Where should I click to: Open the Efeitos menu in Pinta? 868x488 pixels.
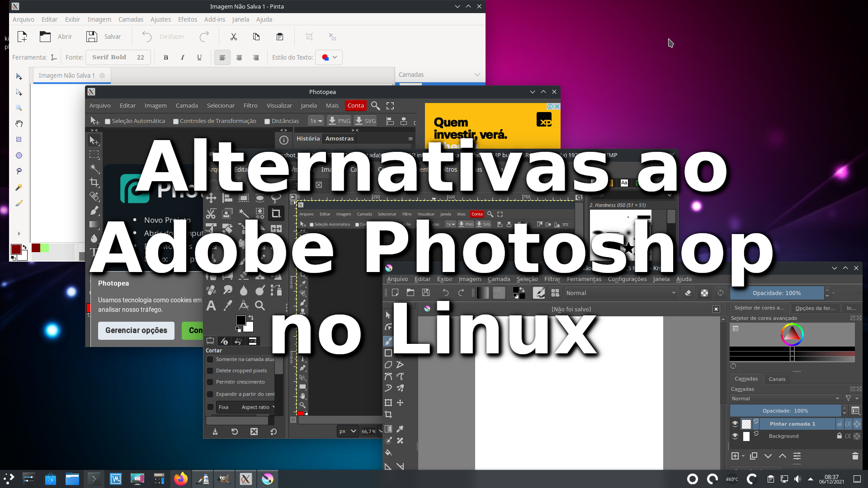click(188, 19)
